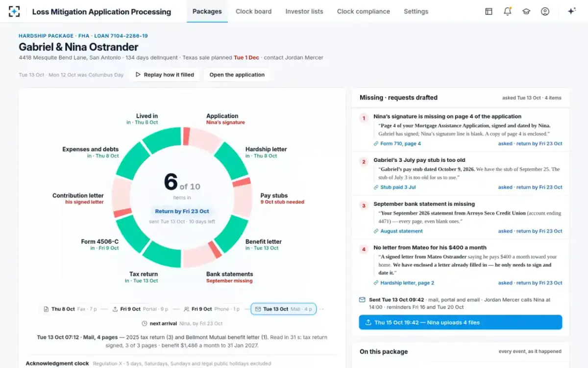Image resolution: width=588 pixels, height=368 pixels.
Task: Click request number 3 badge
Action: click(364, 206)
